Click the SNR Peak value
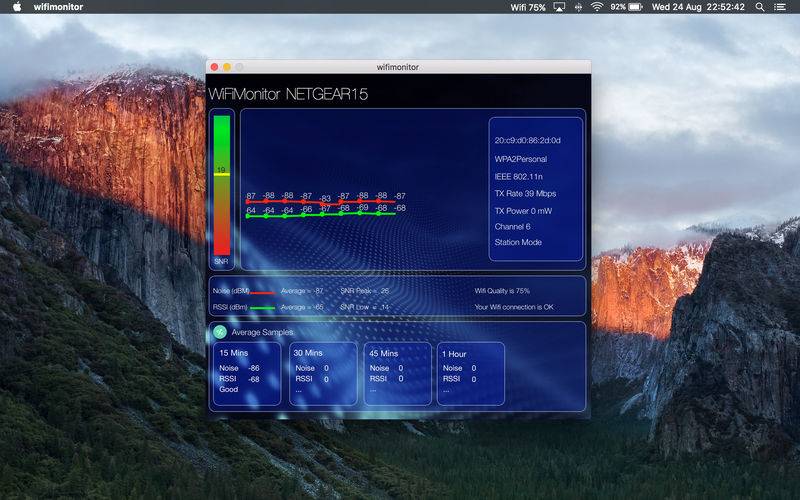This screenshot has width=800, height=500. click(364, 291)
